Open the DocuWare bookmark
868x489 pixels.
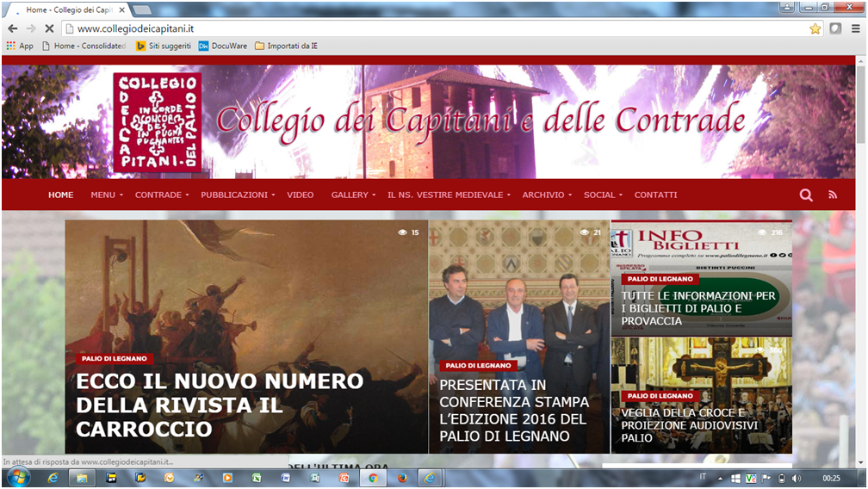coord(223,46)
